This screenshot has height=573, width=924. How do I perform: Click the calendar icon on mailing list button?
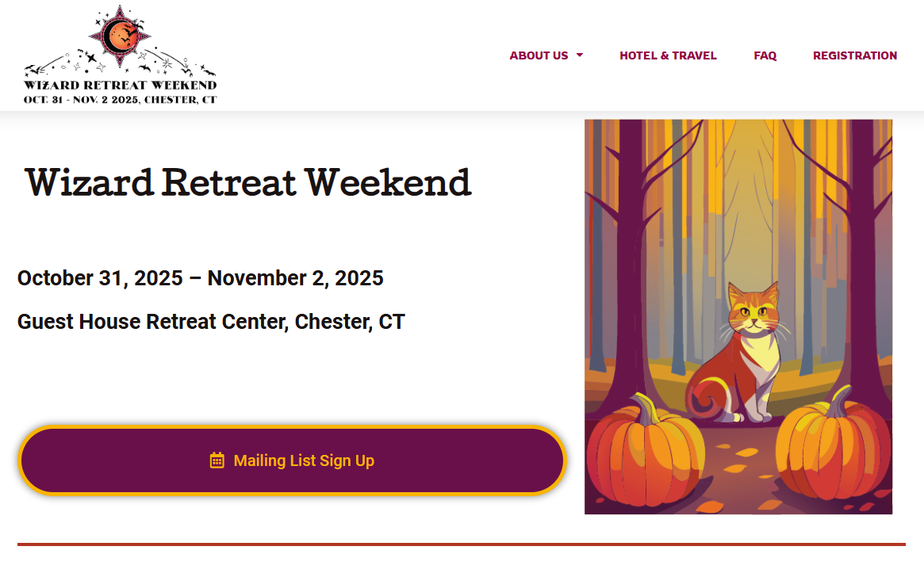tap(217, 460)
